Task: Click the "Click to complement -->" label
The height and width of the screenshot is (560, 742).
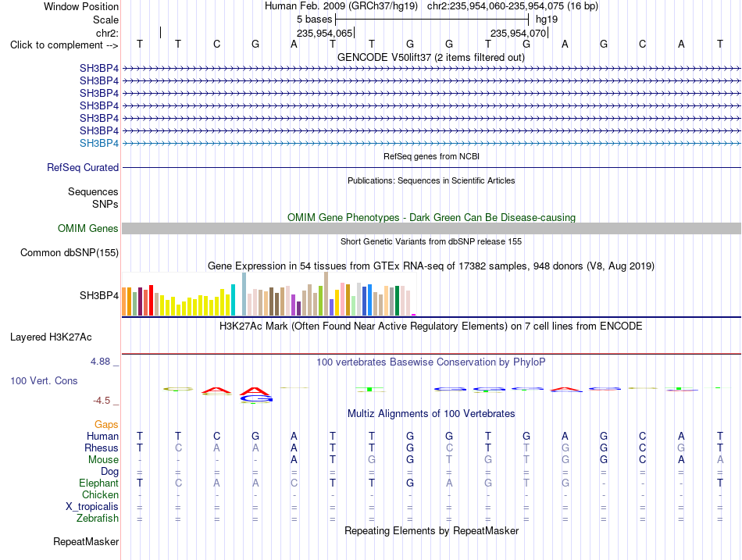Action: 64,45
